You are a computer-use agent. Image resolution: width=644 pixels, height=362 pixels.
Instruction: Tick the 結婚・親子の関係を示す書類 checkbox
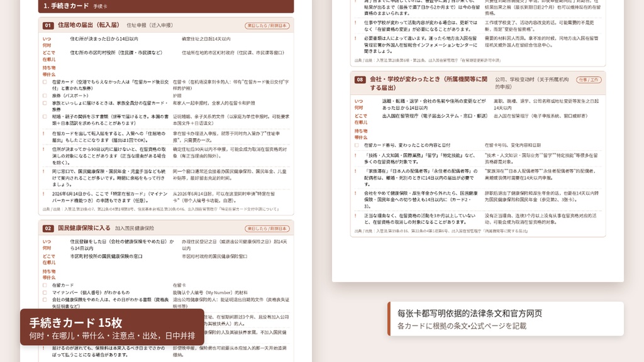click(45, 116)
